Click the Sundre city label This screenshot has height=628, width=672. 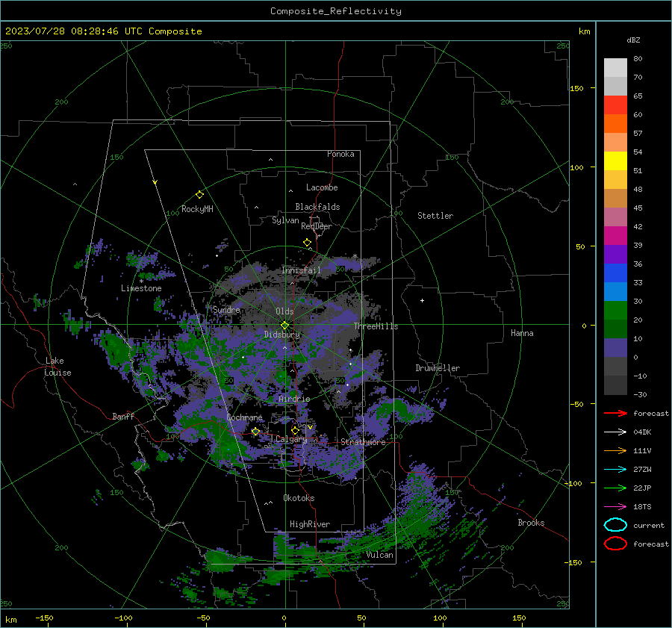point(226,309)
